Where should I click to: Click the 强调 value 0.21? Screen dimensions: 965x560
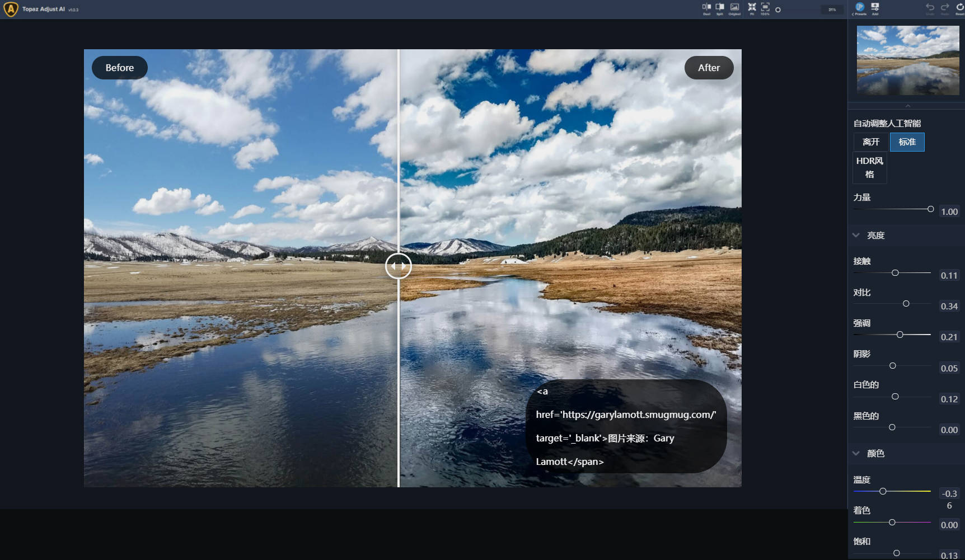[x=949, y=337]
